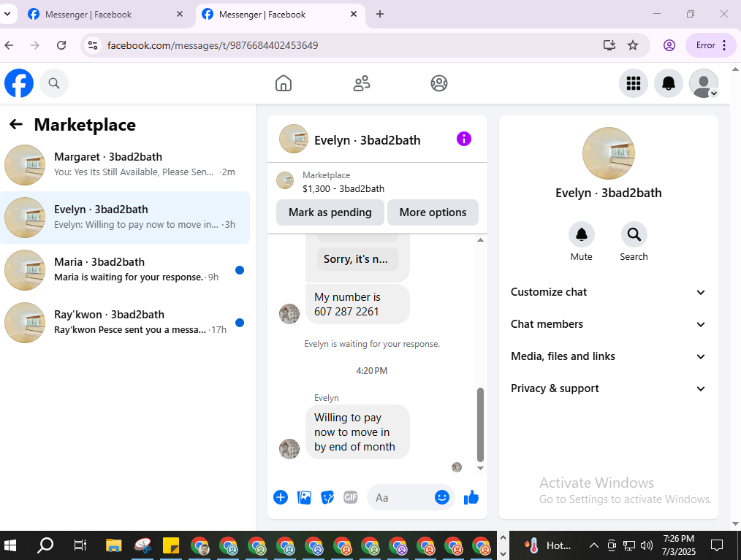Screen dimensions: 741x560
Task: Open the Maria · 3bad2bath conversation
Action: point(125,270)
